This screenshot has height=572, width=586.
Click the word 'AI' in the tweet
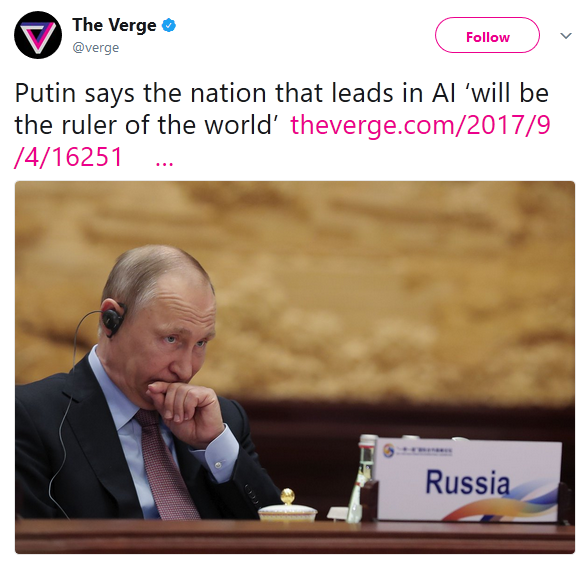click(444, 93)
